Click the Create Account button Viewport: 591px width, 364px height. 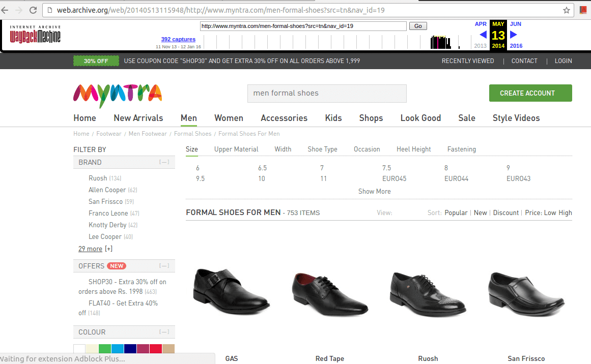(x=530, y=93)
